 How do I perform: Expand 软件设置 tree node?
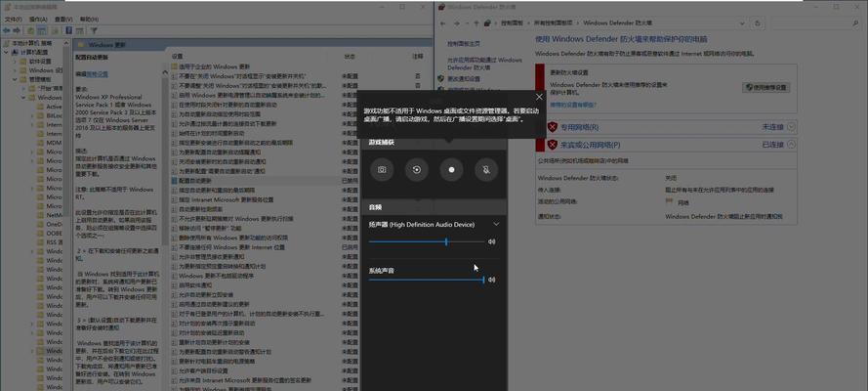(15, 62)
